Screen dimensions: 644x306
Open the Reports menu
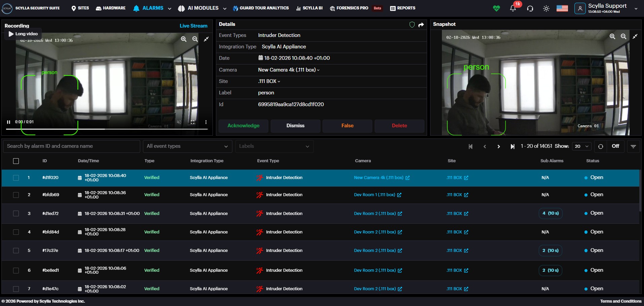point(403,8)
